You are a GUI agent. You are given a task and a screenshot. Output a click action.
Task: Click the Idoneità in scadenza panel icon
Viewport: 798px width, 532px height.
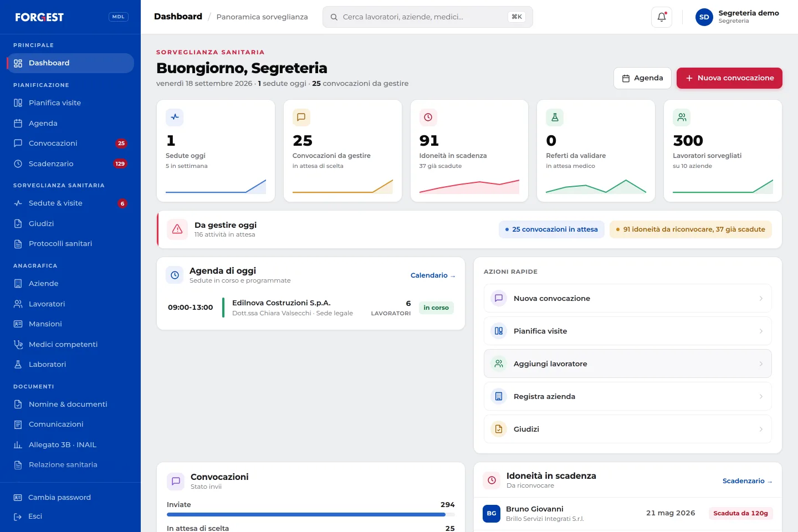[x=492, y=480]
